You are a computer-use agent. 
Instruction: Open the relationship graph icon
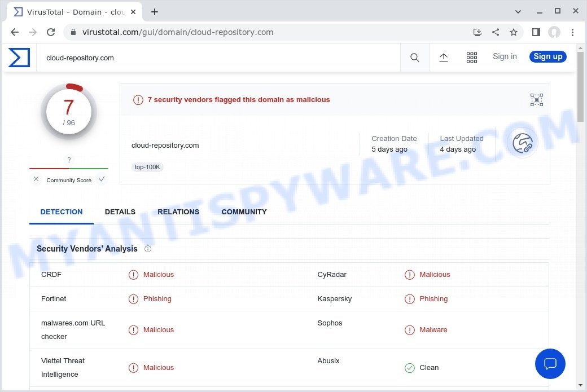(x=536, y=100)
